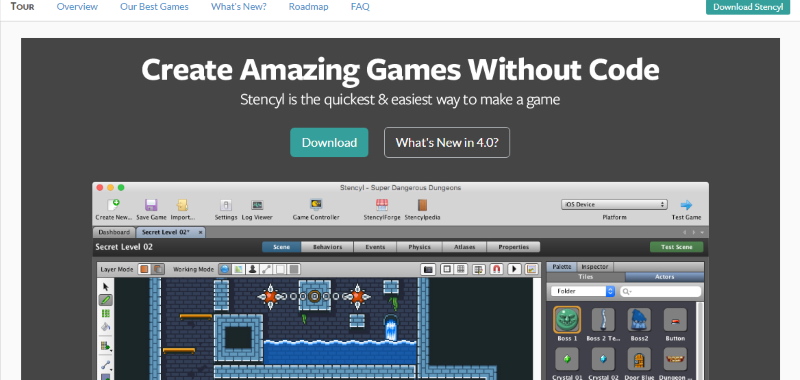Click Download Stencyl button at top right
This screenshot has height=380, width=800.
[748, 7]
